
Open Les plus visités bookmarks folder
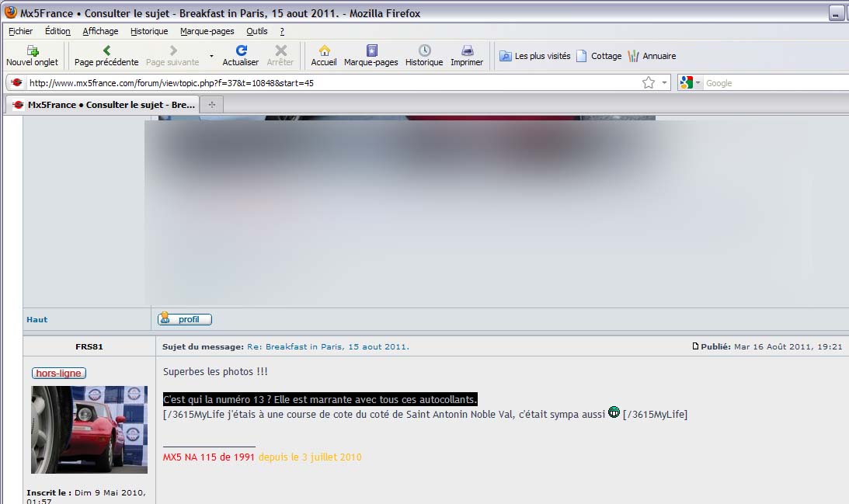[535, 56]
